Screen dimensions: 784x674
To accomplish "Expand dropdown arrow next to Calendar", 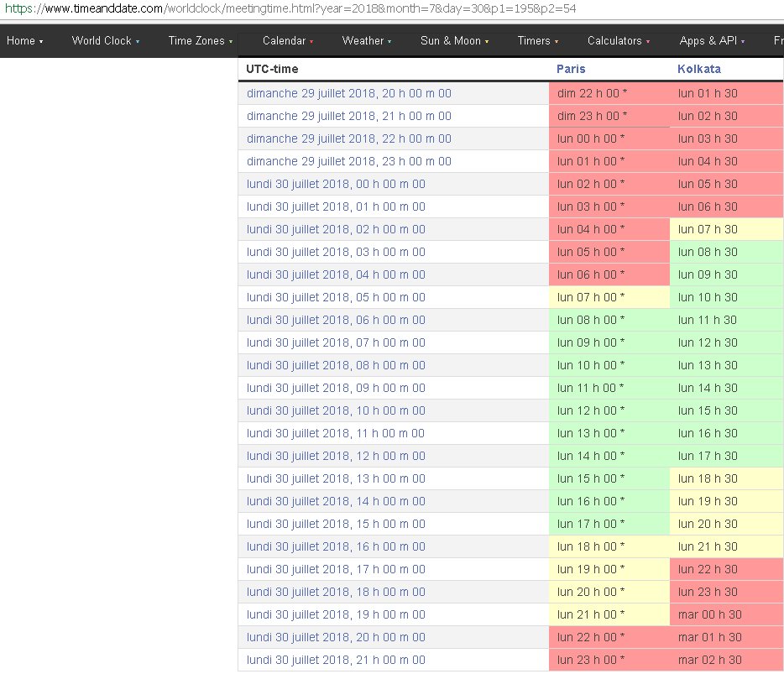I will click(x=311, y=42).
